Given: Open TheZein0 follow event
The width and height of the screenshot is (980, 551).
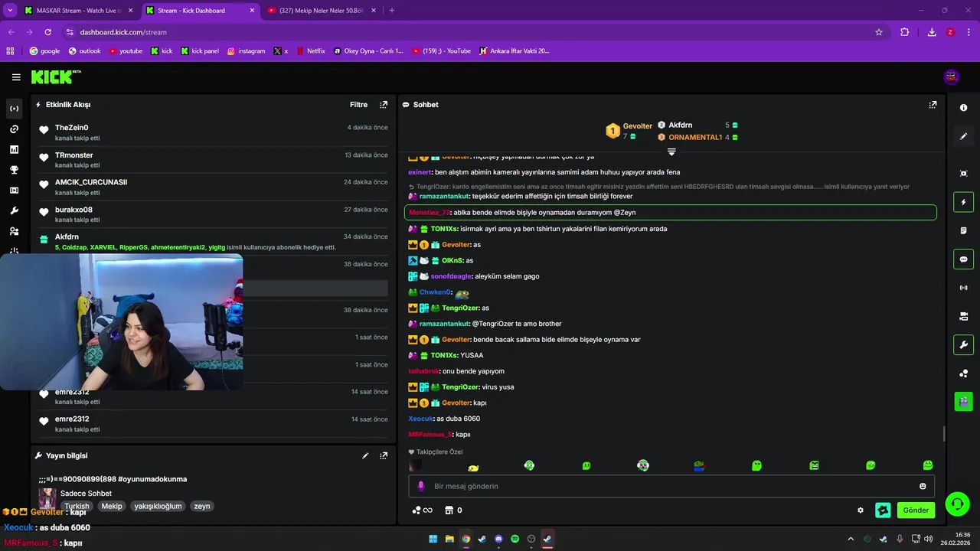Looking at the screenshot, I should pos(214,132).
